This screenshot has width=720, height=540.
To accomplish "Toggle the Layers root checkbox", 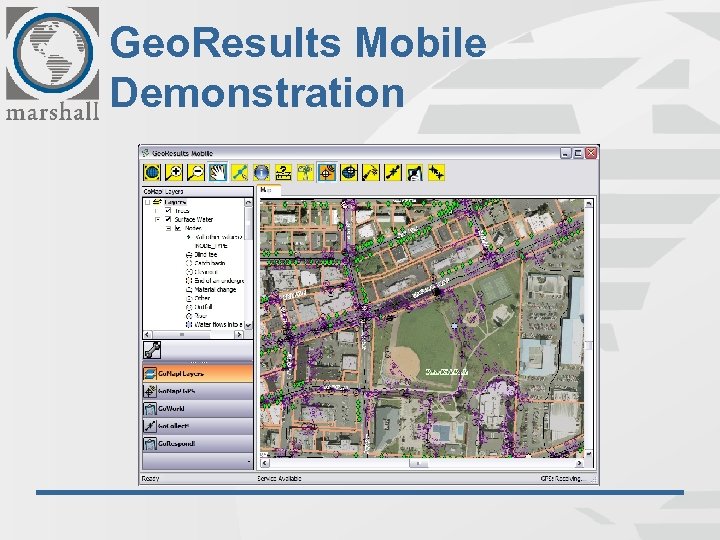I will [x=147, y=202].
